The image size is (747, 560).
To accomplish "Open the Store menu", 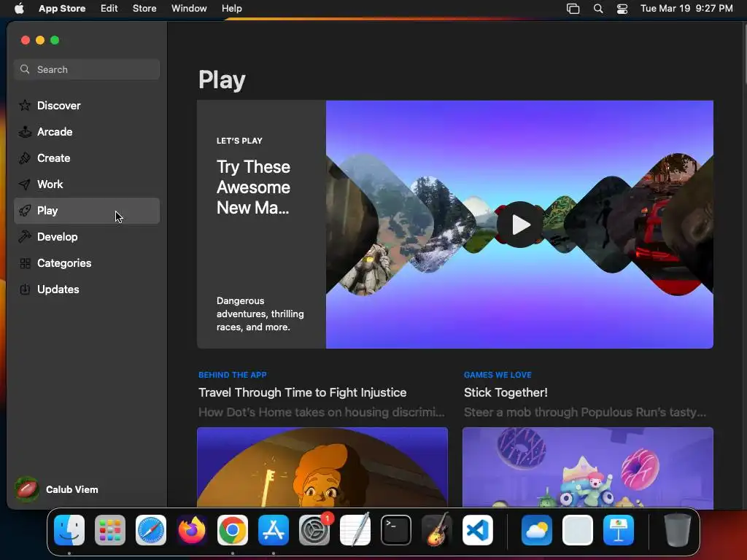I will tap(144, 9).
